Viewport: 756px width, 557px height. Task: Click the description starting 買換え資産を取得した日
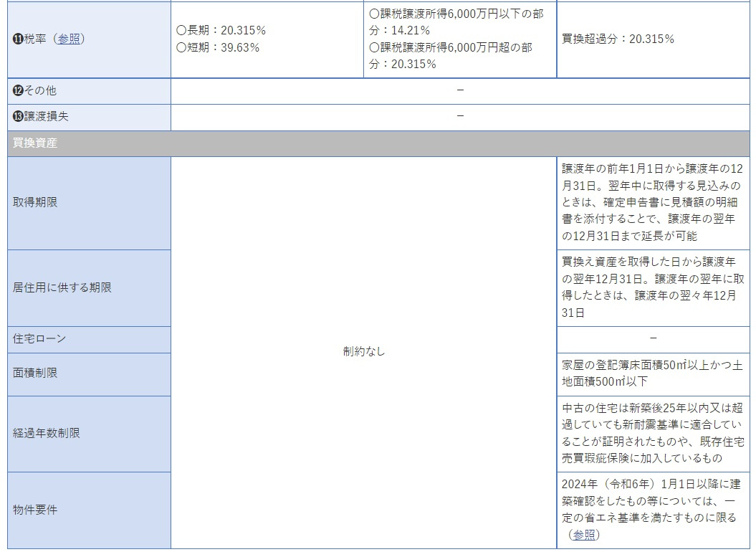coord(652,287)
